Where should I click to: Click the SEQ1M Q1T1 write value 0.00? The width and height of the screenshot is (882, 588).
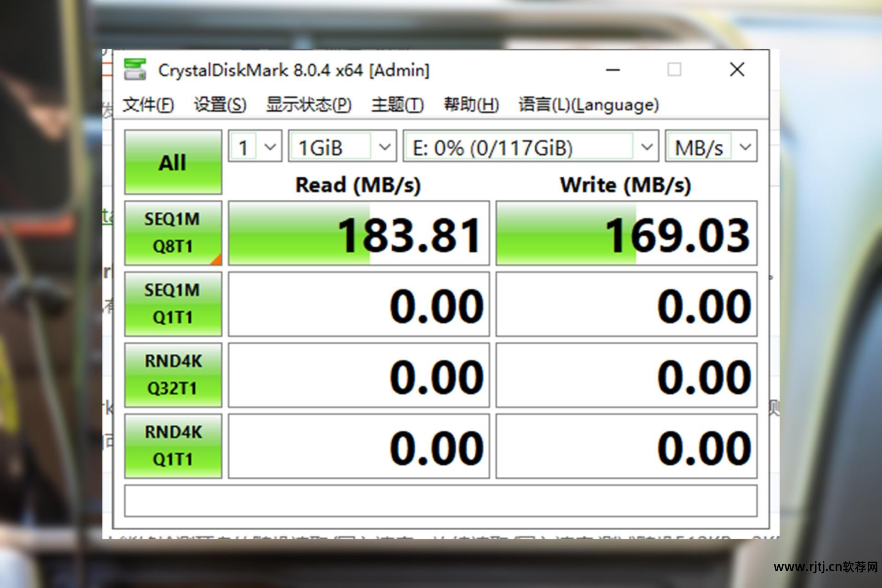627,304
